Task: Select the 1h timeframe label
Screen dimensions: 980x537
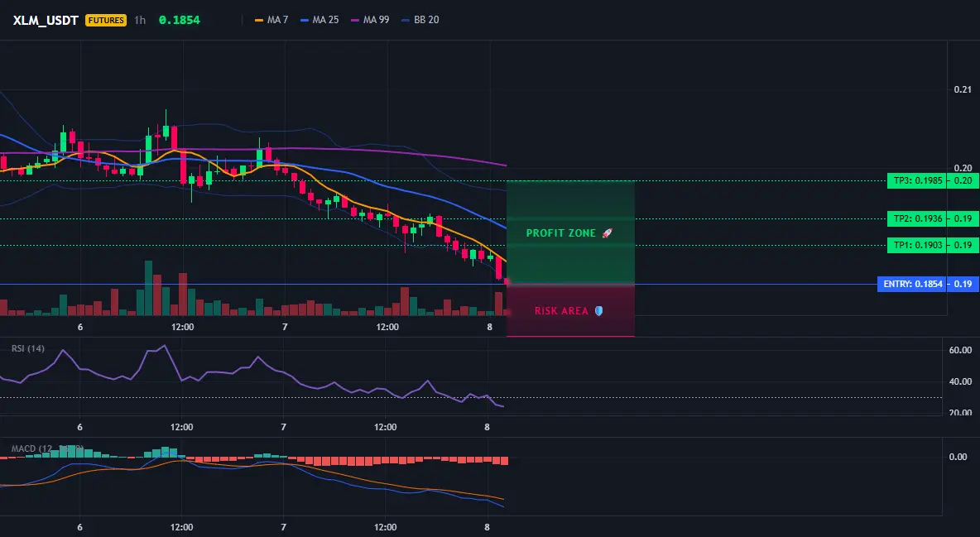Action: coord(140,20)
